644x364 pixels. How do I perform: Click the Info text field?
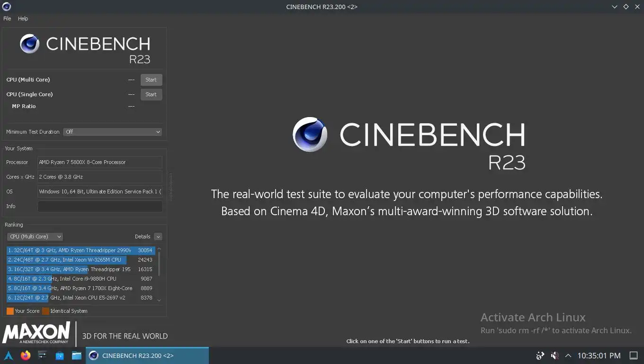[100, 206]
